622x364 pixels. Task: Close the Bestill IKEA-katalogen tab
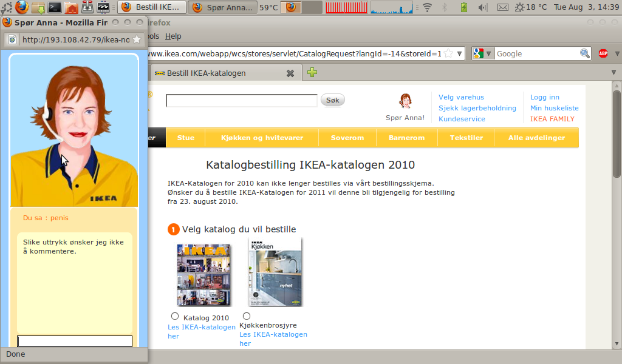click(x=290, y=73)
